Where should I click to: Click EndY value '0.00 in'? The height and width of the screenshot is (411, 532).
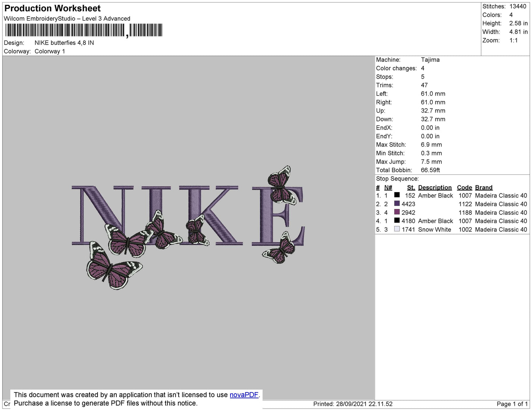tap(430, 136)
